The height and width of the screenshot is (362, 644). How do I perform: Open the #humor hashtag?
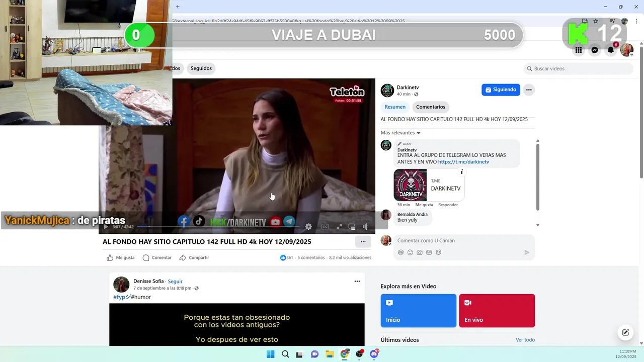coord(141,297)
